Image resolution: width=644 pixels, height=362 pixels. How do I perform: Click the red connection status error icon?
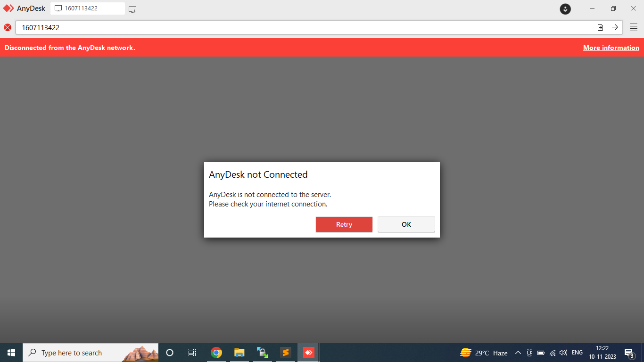8,27
